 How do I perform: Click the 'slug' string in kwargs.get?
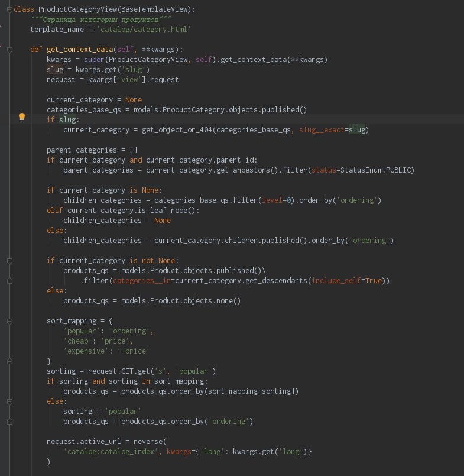[134, 70]
